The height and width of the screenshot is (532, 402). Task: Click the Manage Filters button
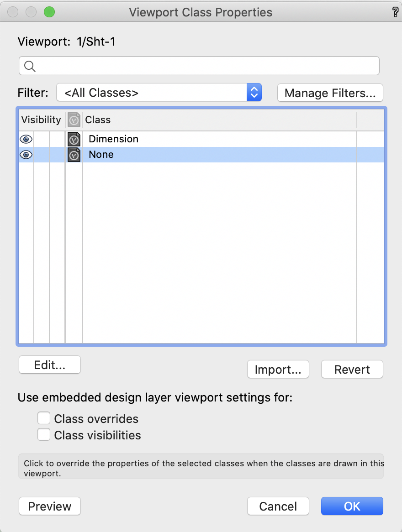click(330, 93)
